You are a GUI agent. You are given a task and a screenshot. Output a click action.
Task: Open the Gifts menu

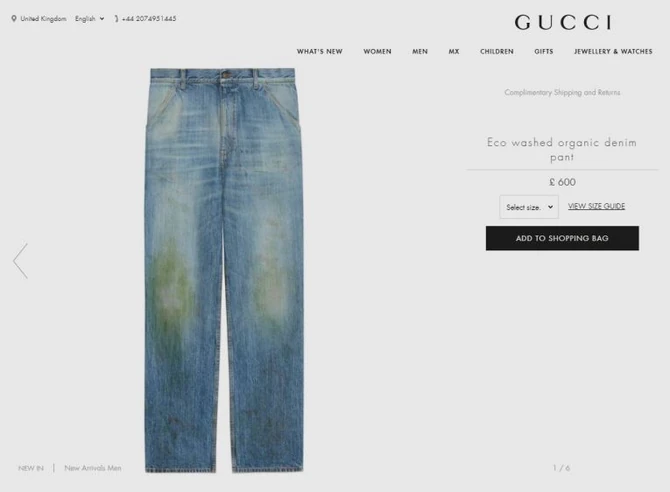(x=544, y=51)
